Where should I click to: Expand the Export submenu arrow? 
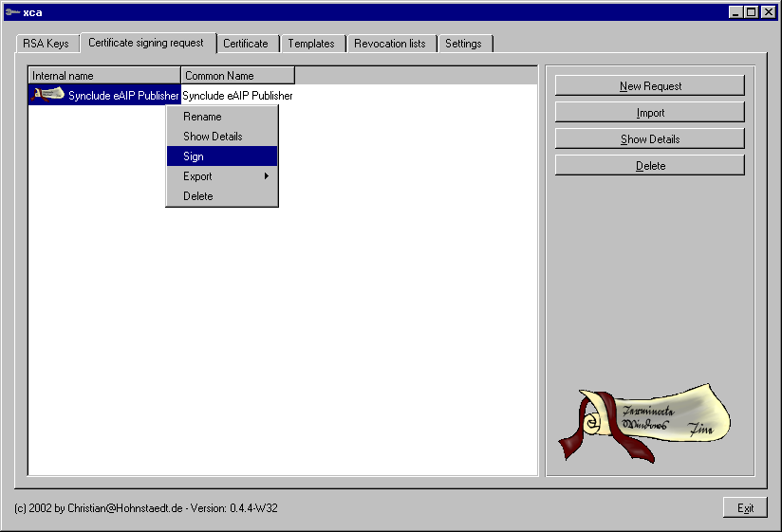point(266,176)
